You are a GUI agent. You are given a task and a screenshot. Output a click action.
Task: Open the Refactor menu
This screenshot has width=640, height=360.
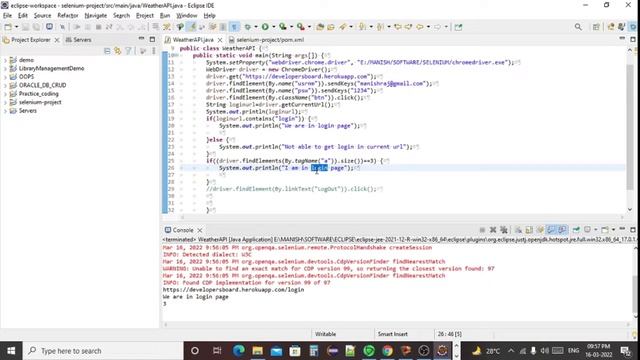click(x=68, y=16)
